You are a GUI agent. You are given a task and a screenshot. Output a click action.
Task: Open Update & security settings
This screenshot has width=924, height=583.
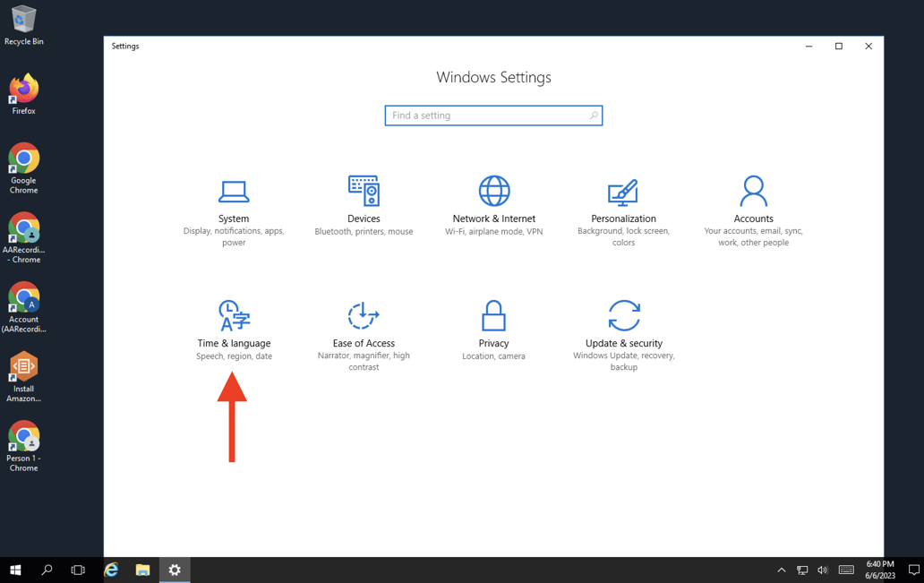(623, 336)
